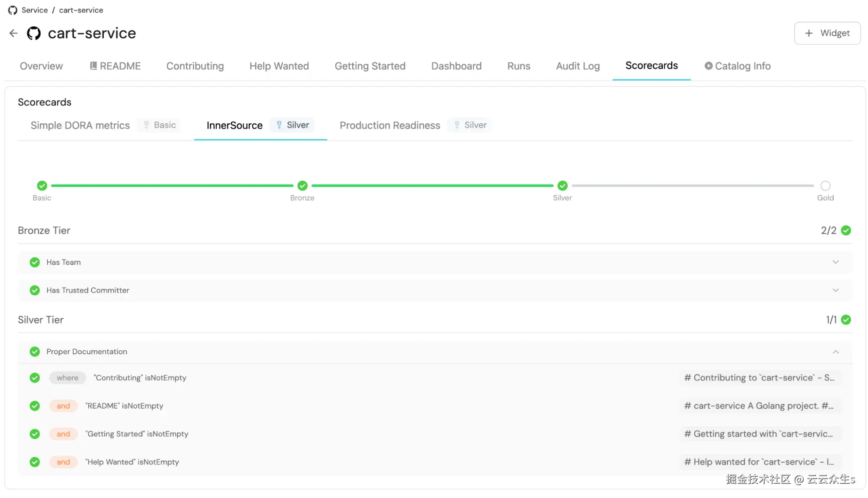Click the book icon on README tab
The image size is (868, 498).
(93, 66)
